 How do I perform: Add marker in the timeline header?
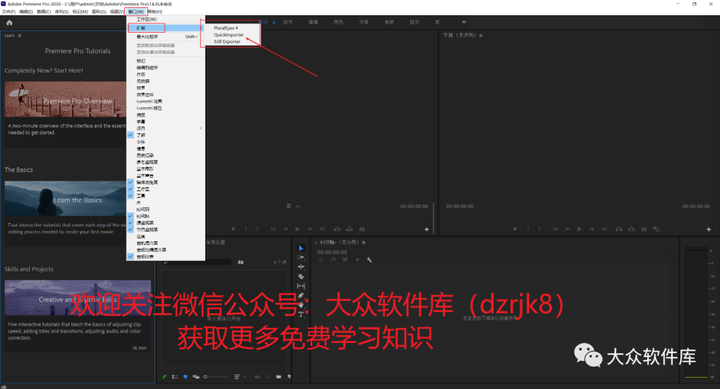pyautogui.click(x=357, y=260)
